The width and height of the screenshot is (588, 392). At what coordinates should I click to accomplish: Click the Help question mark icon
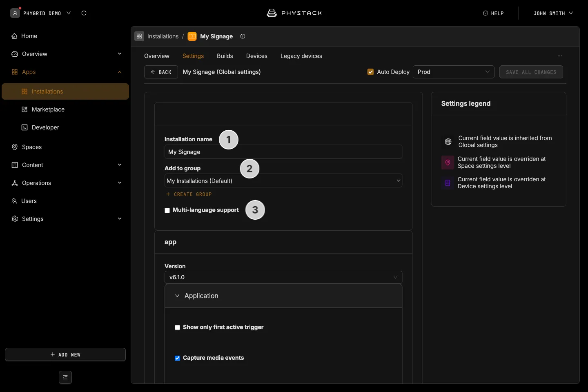pos(485,13)
